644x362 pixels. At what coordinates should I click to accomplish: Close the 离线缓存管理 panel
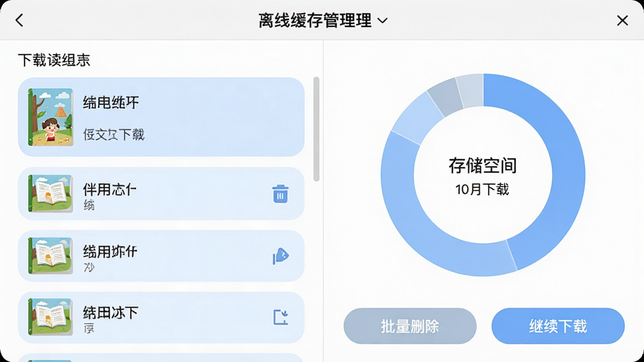tap(622, 20)
